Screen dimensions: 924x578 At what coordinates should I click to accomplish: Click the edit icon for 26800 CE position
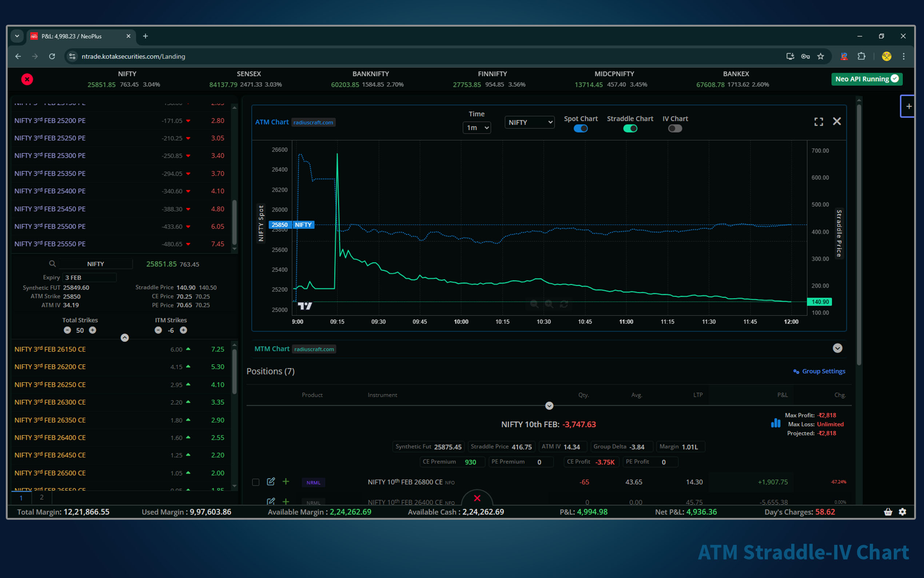(x=271, y=482)
